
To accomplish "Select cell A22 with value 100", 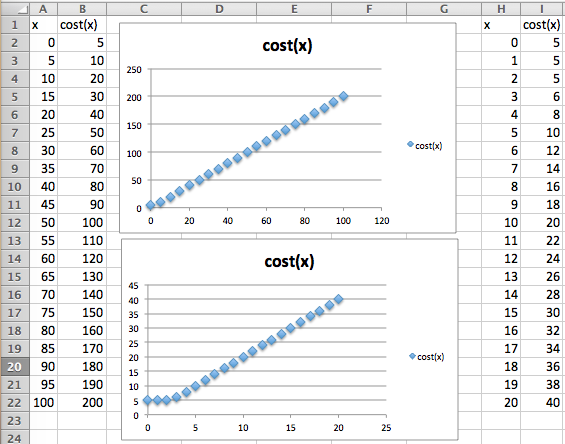I will 43,403.
